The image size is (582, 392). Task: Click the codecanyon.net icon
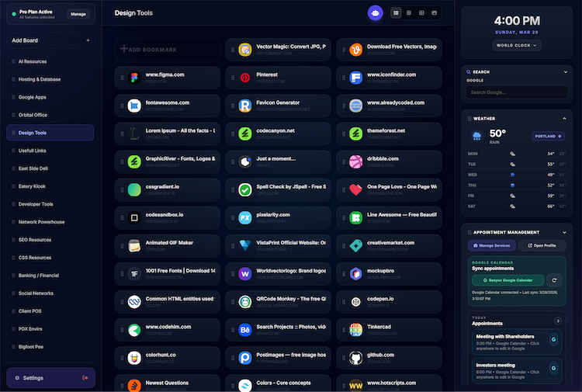click(x=245, y=134)
